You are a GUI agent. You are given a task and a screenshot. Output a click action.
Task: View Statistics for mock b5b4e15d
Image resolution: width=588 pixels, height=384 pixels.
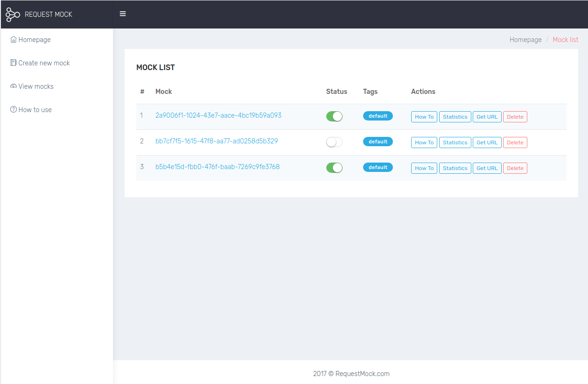tap(455, 168)
